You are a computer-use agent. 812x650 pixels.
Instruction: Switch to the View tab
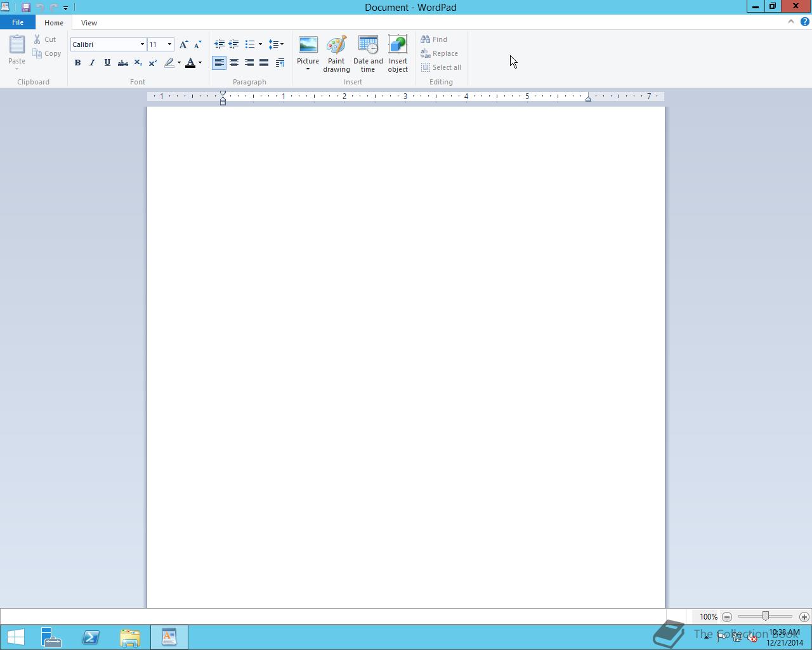click(x=89, y=23)
